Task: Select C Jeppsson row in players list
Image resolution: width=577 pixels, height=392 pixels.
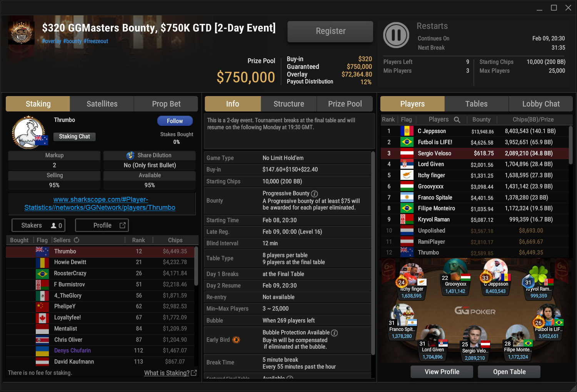Action: [475, 131]
